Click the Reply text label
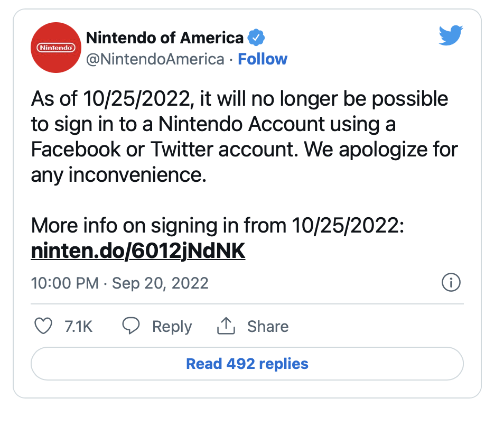Viewport: 504px width, 426px height. pyautogui.click(x=172, y=327)
